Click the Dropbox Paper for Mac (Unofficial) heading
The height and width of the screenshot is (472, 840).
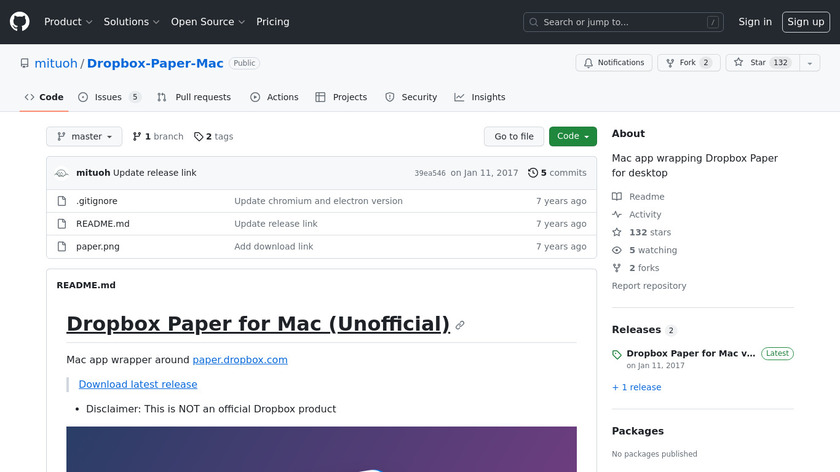tap(258, 324)
